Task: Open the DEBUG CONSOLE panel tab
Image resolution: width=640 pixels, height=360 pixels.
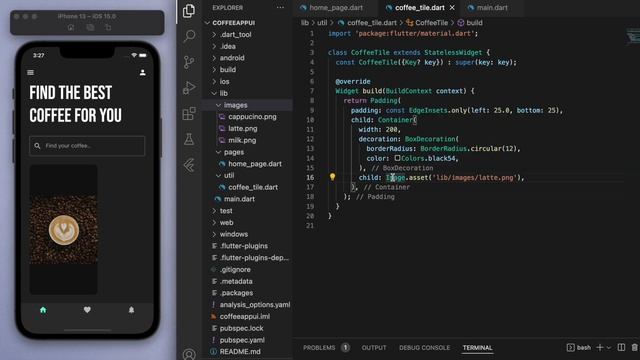Action: pyautogui.click(x=424, y=348)
